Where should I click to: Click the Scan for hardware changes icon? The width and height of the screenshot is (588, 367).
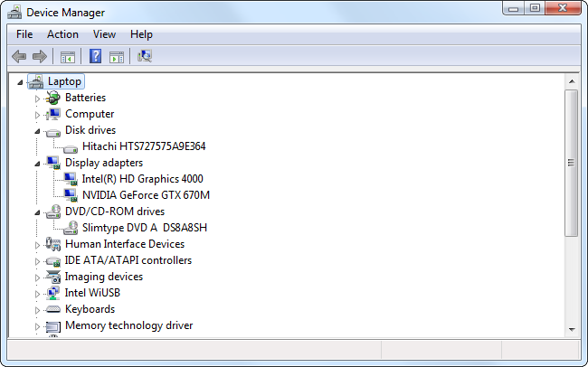tap(145, 56)
